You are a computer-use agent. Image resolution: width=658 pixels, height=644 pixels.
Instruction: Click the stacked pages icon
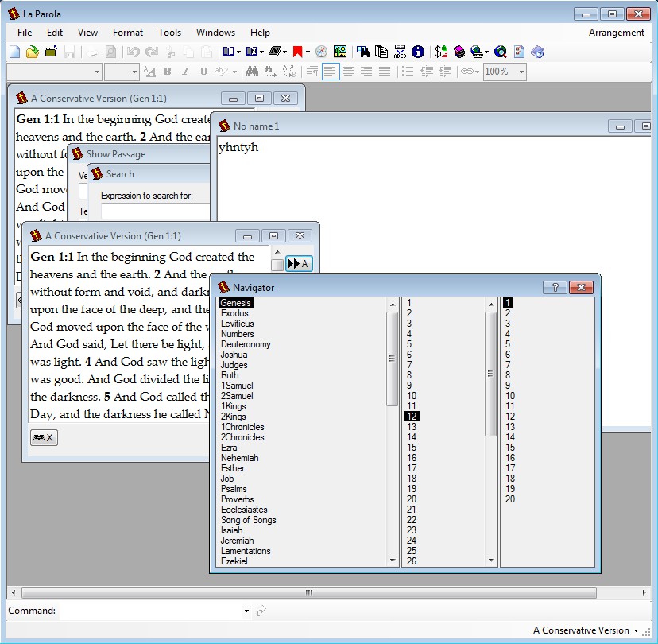coord(381,52)
